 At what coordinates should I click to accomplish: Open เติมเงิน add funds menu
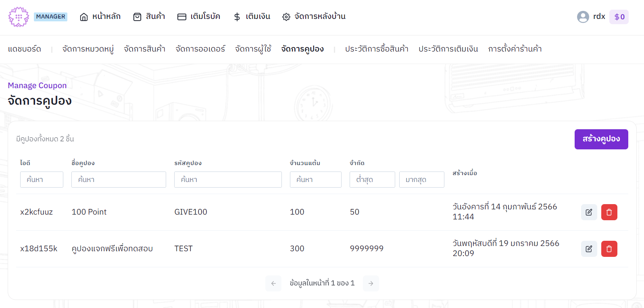[x=252, y=17]
